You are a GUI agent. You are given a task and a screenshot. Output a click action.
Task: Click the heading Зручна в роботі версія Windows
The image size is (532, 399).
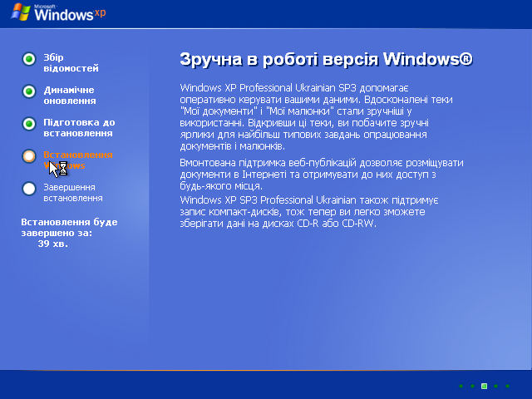coord(326,59)
